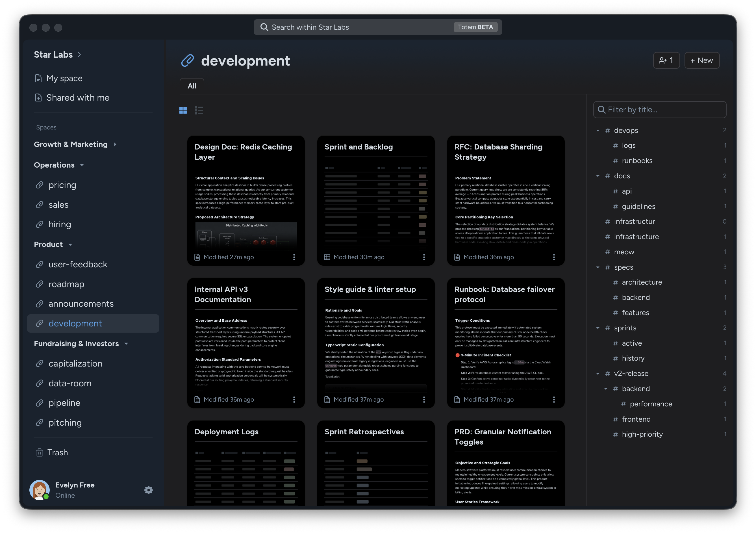Image resolution: width=756 pixels, height=533 pixels.
Task: Click the Totem BETA badge
Action: (475, 27)
